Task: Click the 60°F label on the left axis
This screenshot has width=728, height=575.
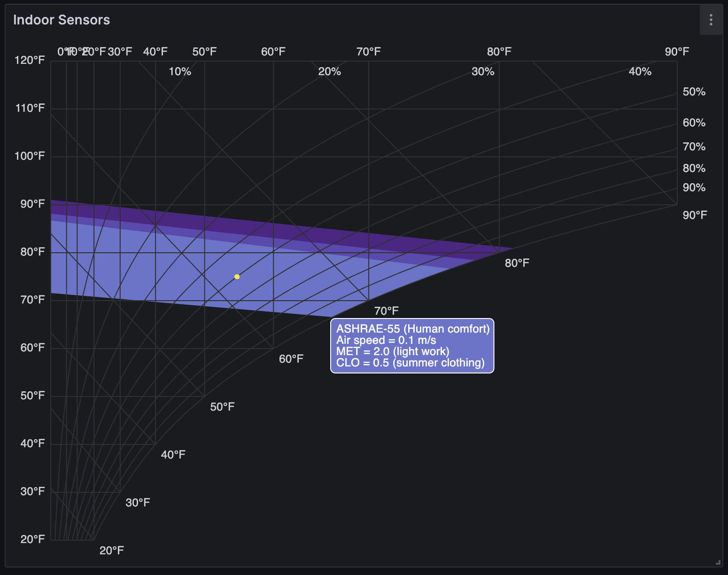Action: (x=32, y=348)
